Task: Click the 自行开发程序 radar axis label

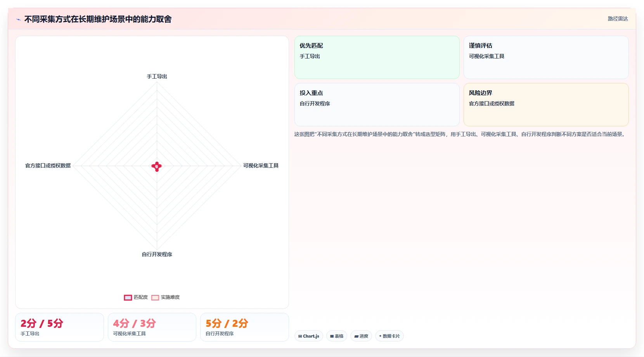Action: pos(157,254)
